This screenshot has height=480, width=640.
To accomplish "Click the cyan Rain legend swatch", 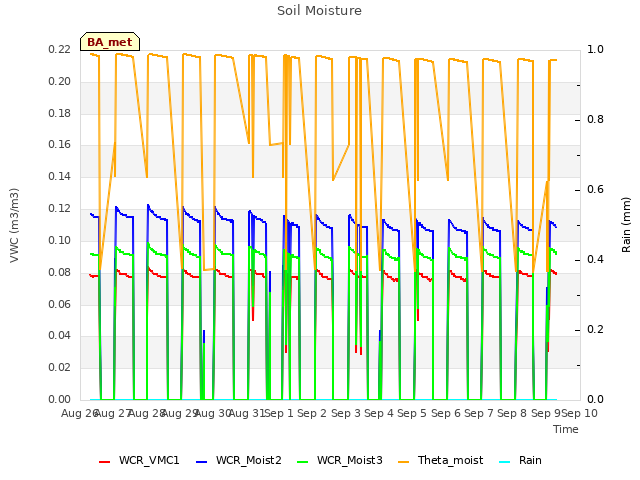I will pyautogui.click(x=504, y=462).
